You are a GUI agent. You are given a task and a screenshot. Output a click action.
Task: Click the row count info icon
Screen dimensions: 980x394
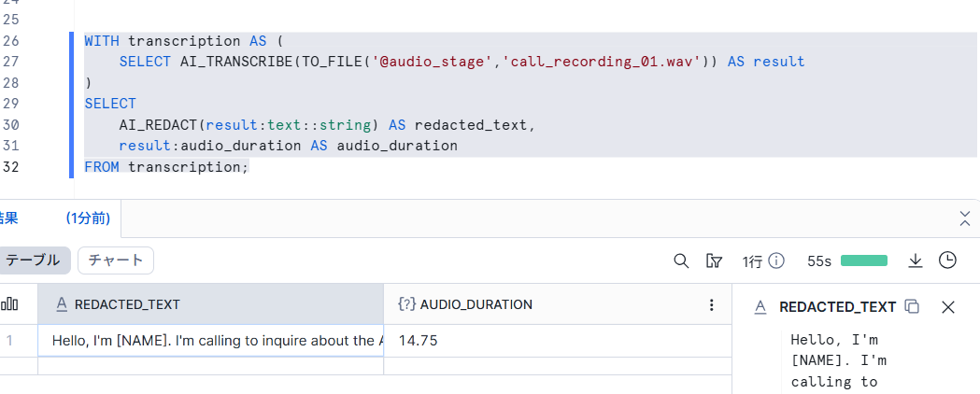775,260
